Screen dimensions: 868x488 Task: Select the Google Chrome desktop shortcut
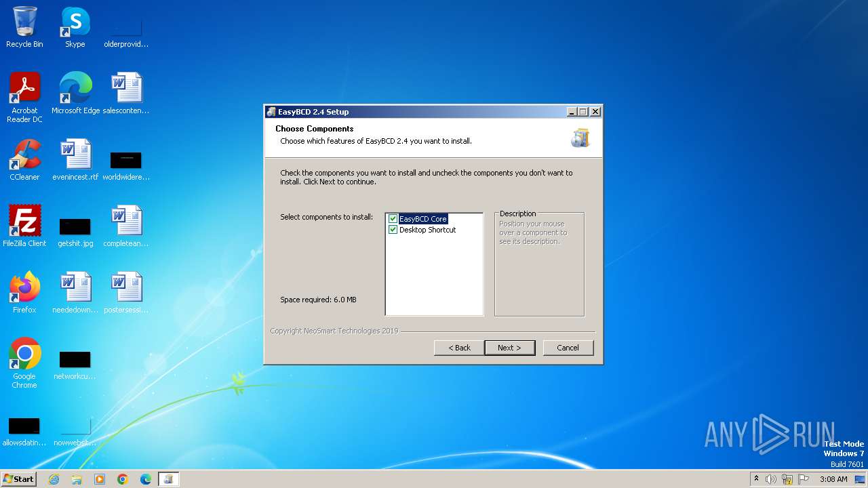click(24, 363)
